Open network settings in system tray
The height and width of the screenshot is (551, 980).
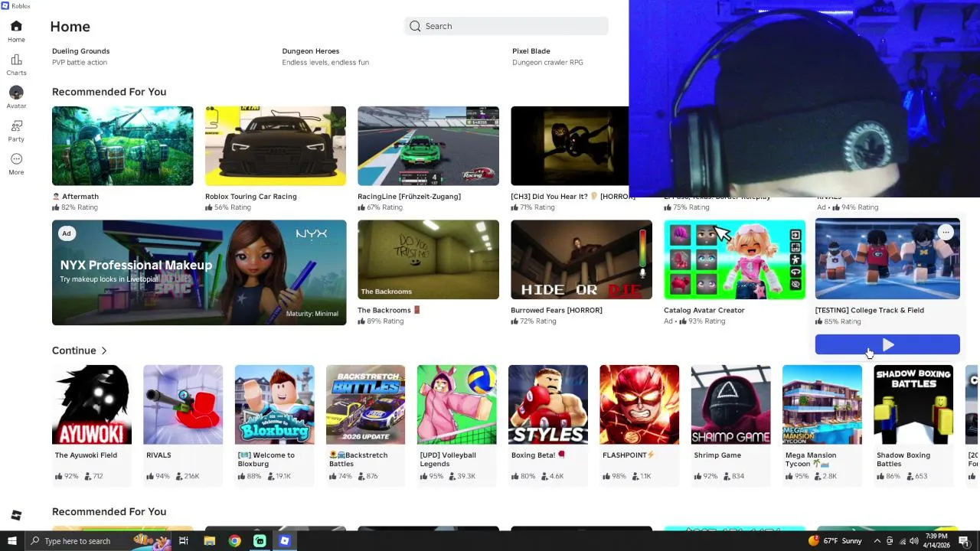click(x=903, y=541)
